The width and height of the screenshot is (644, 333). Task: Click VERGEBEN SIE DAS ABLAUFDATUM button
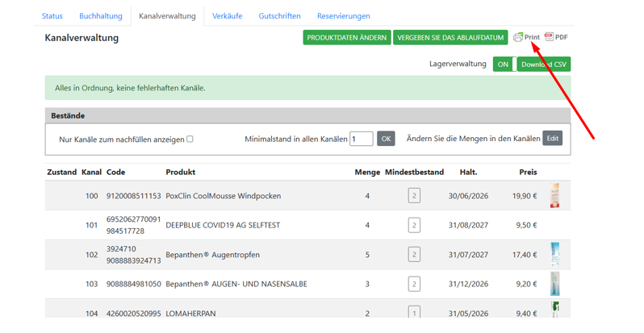[x=450, y=37]
